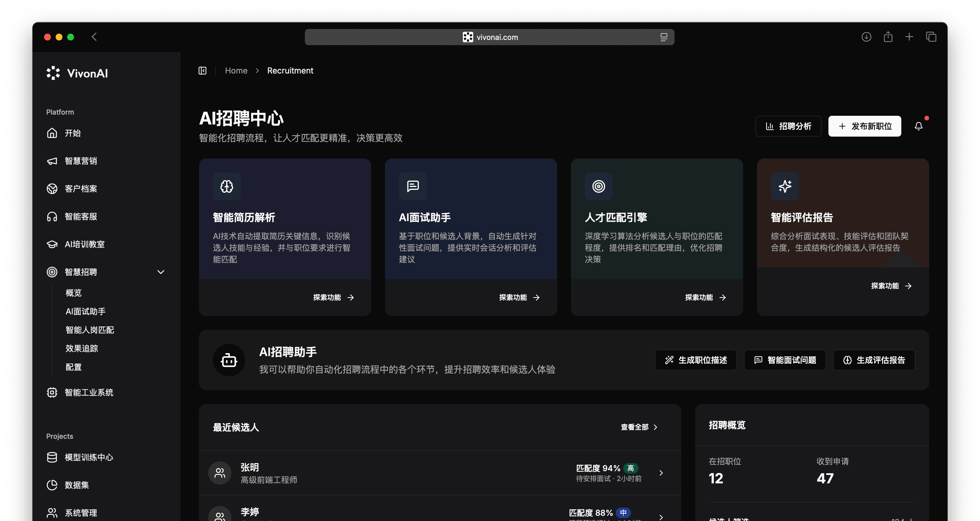Open the 模型训练中心 database icon

[x=52, y=457]
